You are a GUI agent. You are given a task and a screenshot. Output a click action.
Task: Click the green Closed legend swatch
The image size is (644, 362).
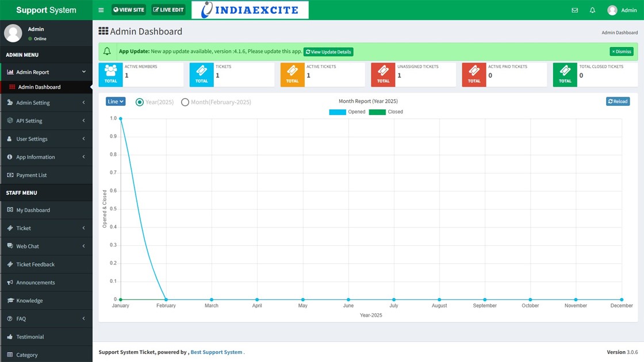coord(378,112)
